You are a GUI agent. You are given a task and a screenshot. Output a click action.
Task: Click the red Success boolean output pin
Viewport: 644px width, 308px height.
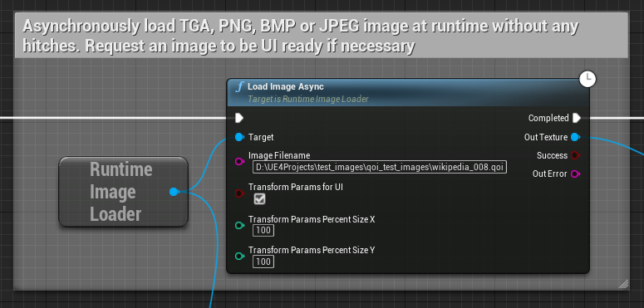click(575, 155)
